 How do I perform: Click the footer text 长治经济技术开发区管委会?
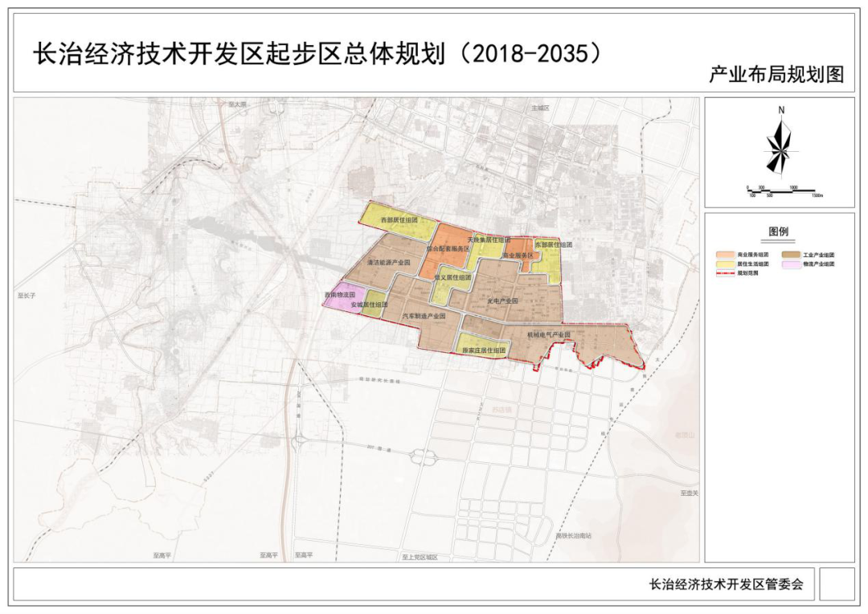(x=726, y=583)
